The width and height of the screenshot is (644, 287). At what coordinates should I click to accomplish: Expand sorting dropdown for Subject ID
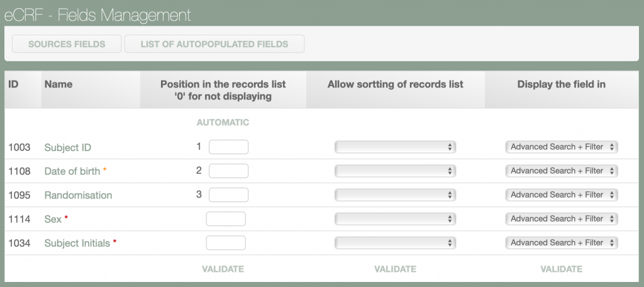[395, 147]
